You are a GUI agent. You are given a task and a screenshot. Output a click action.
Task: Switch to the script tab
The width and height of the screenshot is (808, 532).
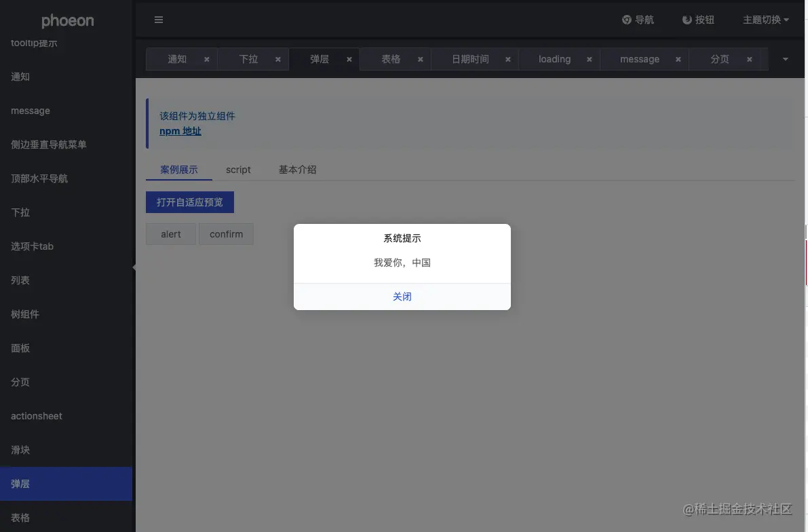[238, 170]
